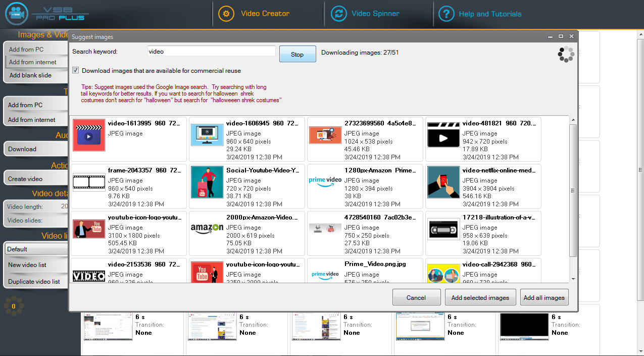Select the 17218-illustration VHS tape thumbnail
This screenshot has width=644, height=356.
pyautogui.click(x=443, y=229)
